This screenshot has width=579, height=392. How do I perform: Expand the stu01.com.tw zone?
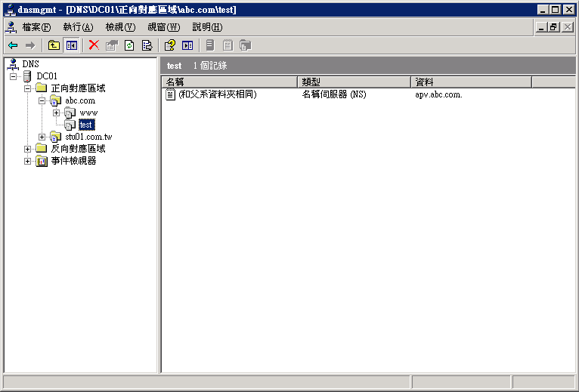coord(42,137)
